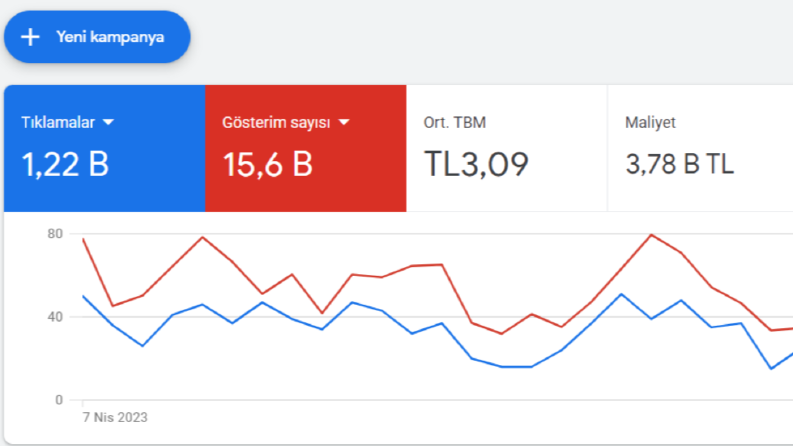793x446 pixels.
Task: Click the 40 y-axis label
Action: pos(55,317)
